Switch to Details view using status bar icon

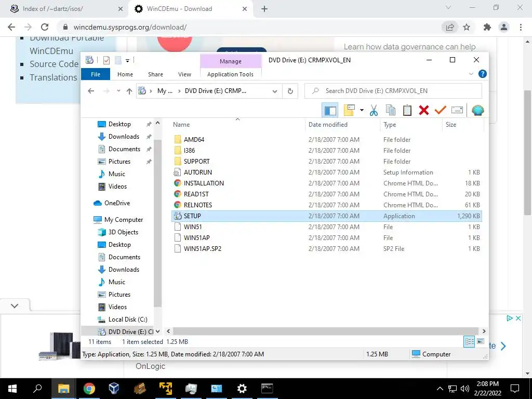[x=469, y=342]
